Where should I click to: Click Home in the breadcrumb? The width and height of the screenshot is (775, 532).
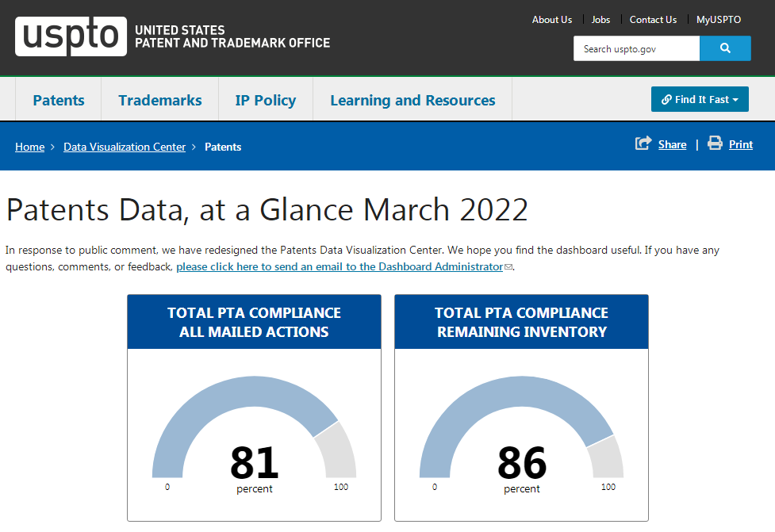click(x=29, y=147)
